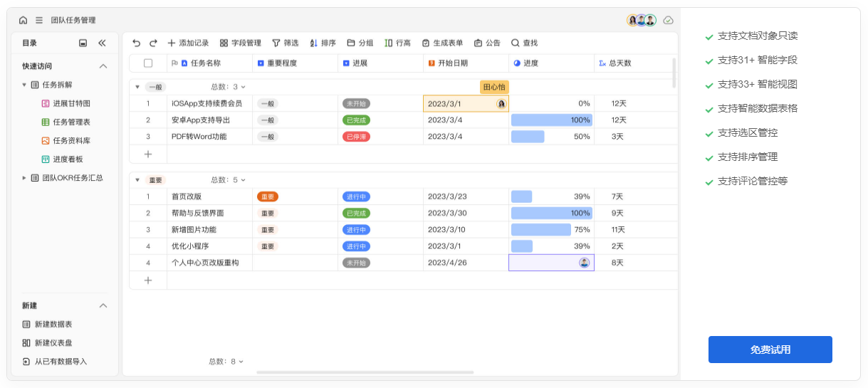Open field management (字段管理)
Screen dimensions: 868x388
click(x=240, y=43)
